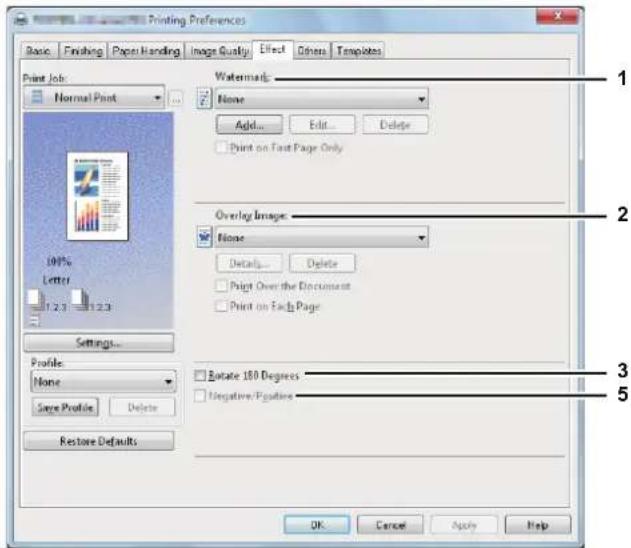Click the printer icon in the title bar
Image resolution: width=631 pixels, height=548 pixels.
point(21,19)
